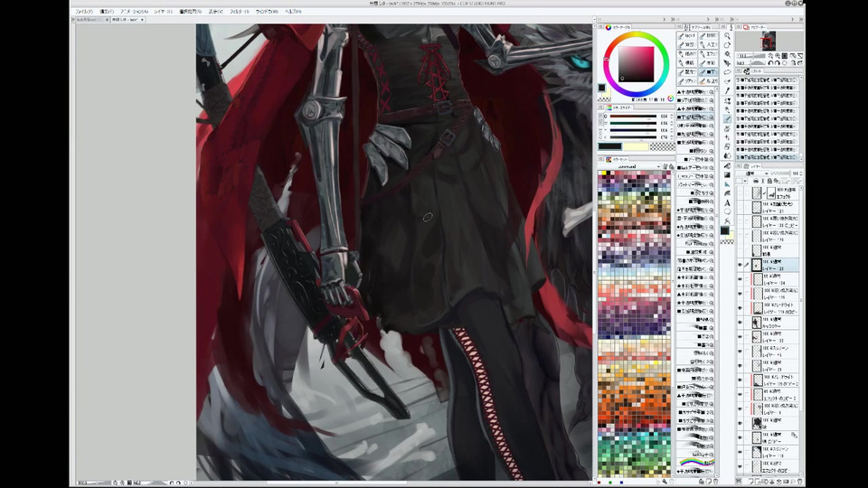Select the Gradient tool
This screenshot has width=868, height=488.
pyautogui.click(x=727, y=174)
